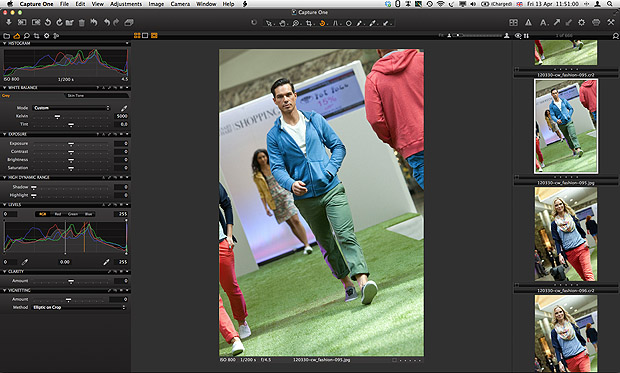Click the Kelvin value field showing 5000
The width and height of the screenshot is (620, 373).
(121, 116)
